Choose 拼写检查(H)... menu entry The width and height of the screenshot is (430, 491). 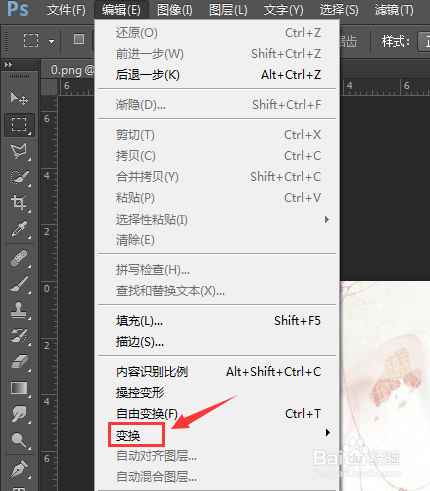(x=217, y=270)
